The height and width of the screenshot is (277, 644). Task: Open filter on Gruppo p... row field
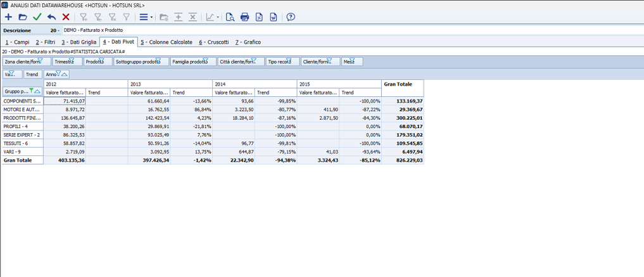[x=32, y=91]
